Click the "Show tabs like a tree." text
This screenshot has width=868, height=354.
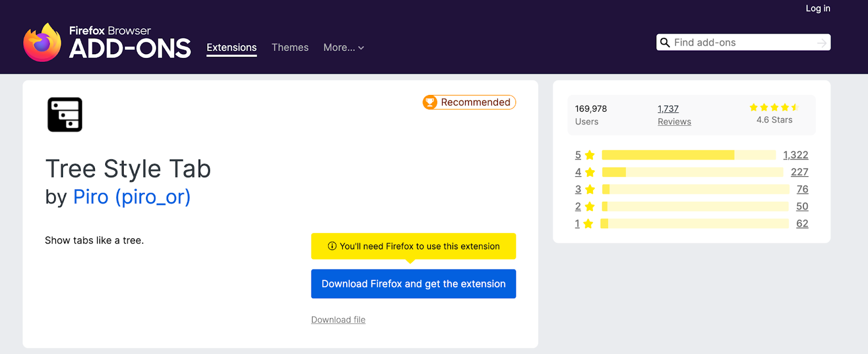click(x=94, y=240)
